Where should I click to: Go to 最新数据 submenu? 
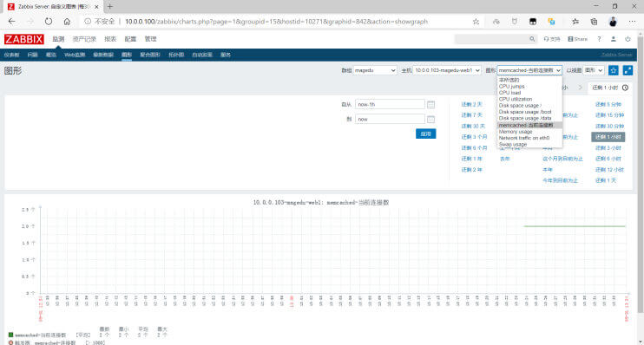[103, 55]
